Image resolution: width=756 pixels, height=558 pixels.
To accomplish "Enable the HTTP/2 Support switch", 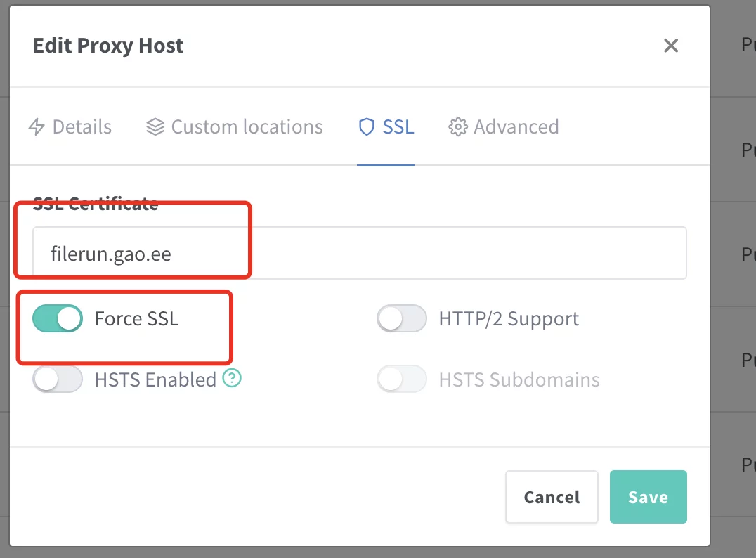I will coord(402,319).
